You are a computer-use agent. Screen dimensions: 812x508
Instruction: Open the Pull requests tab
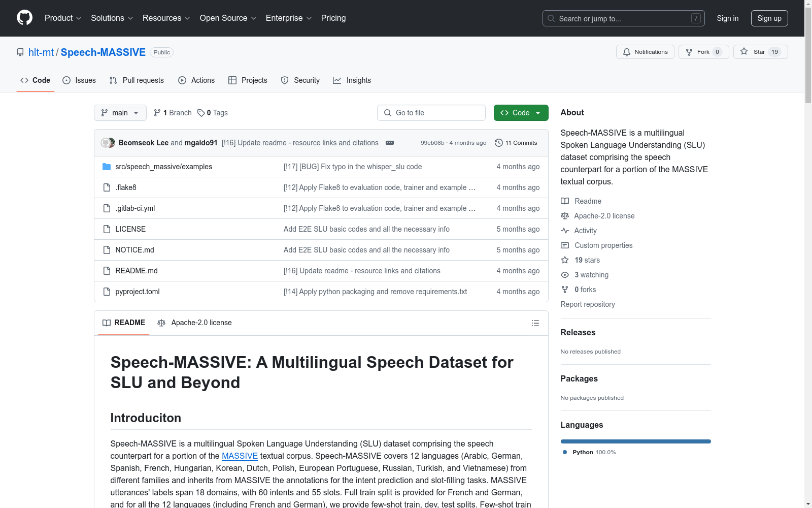pos(137,80)
